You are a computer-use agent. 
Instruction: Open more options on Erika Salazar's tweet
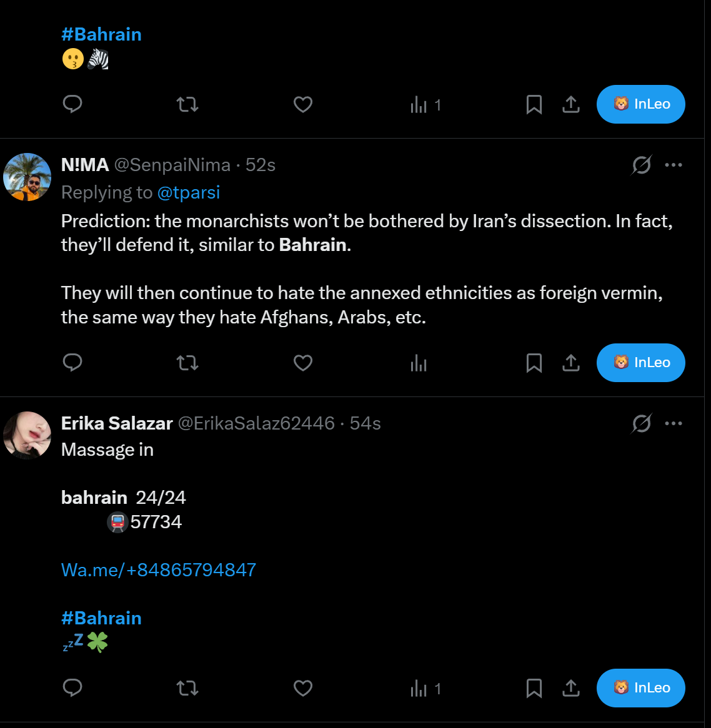674,423
